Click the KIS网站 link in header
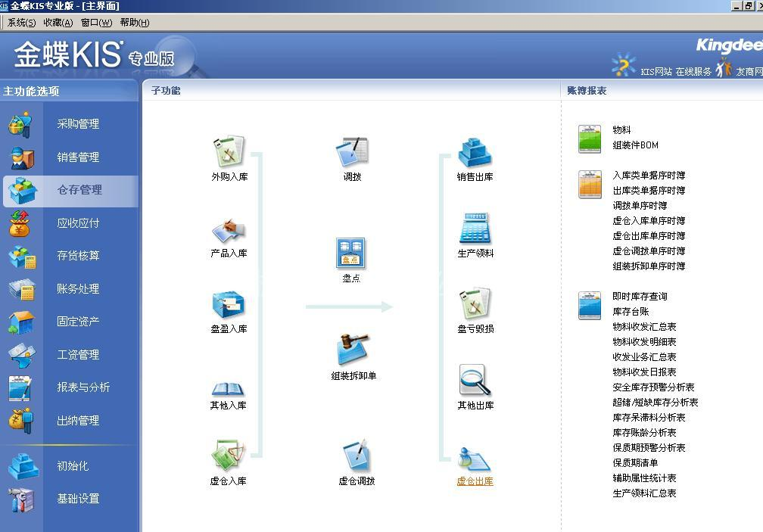This screenshot has width=763, height=532. tap(656, 71)
